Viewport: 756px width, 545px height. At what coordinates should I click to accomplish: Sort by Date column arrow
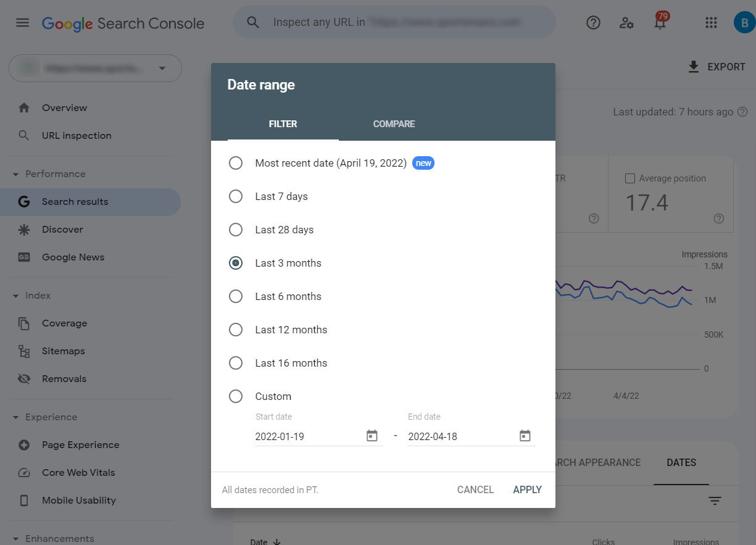[277, 542]
